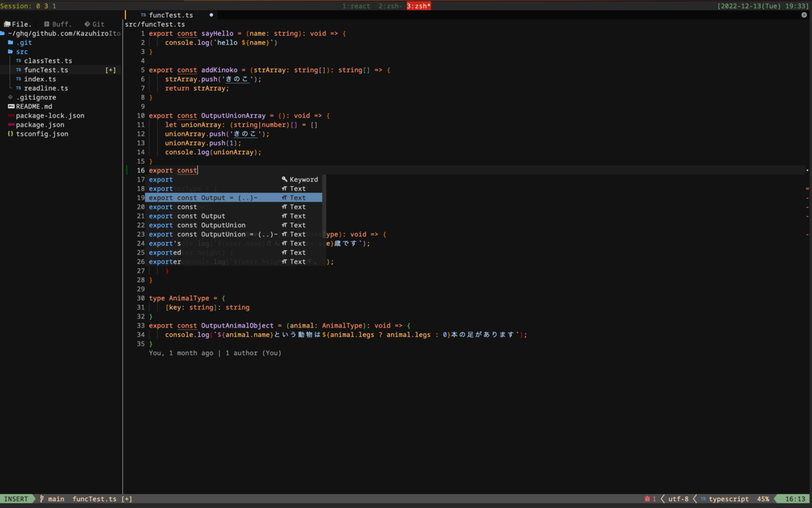Click the tmux date and time display
The image size is (812, 508).
tap(764, 6)
